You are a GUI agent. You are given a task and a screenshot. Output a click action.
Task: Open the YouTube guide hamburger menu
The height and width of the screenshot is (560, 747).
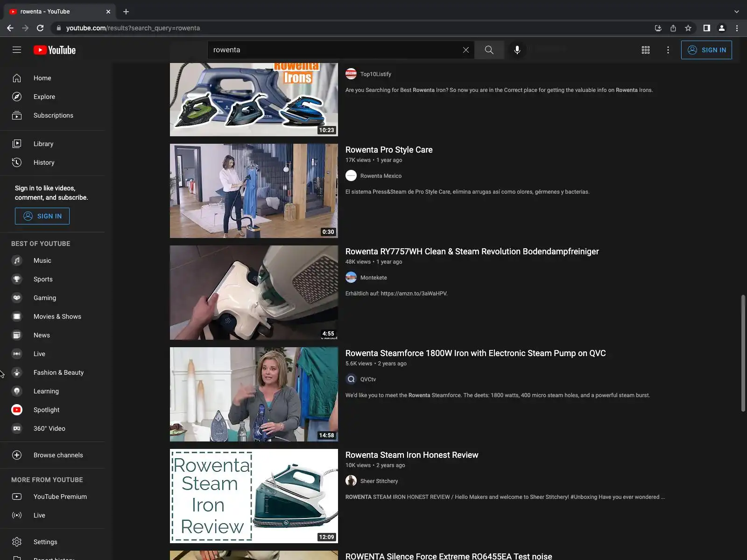17,50
